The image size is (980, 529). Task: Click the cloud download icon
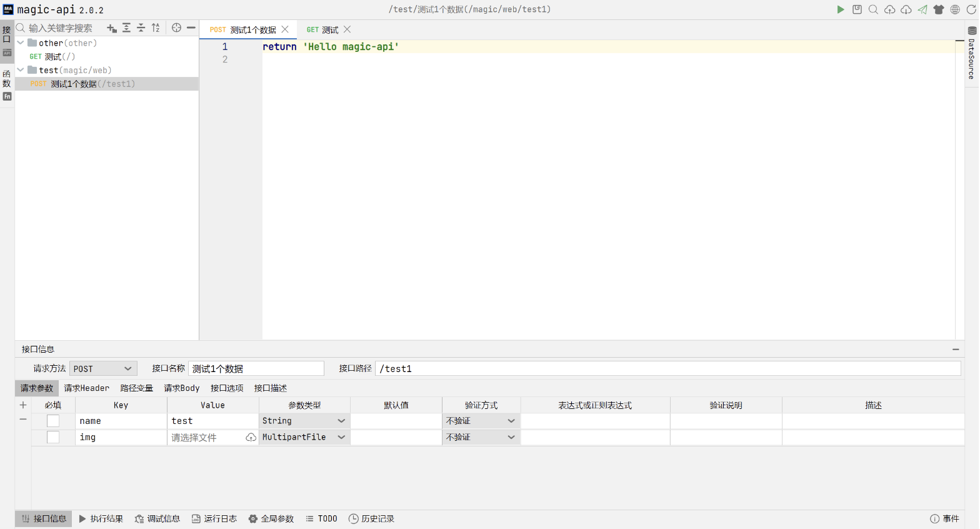point(906,9)
